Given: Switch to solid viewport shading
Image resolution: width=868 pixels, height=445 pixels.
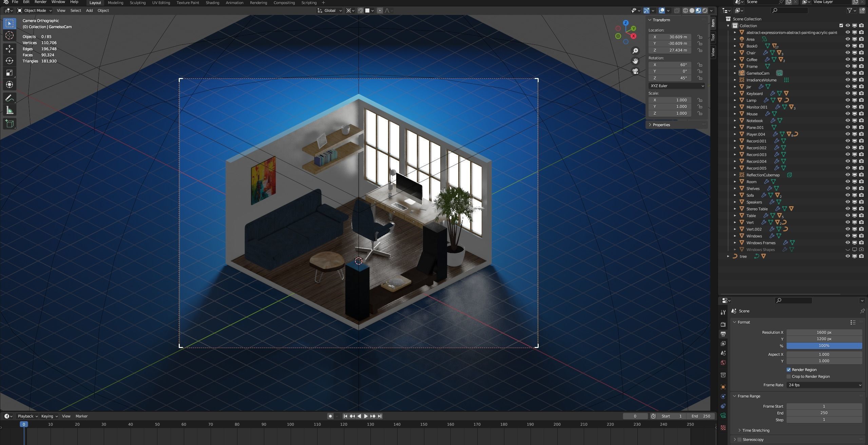Looking at the screenshot, I should tap(692, 11).
